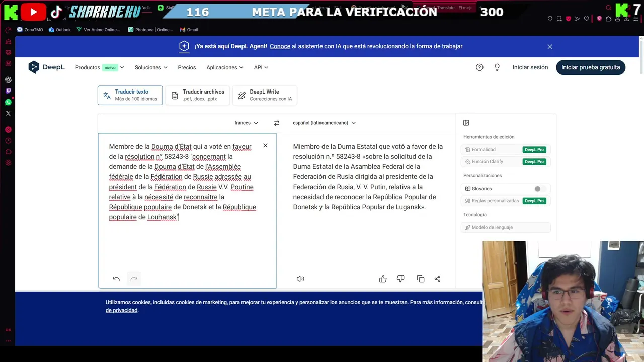644x362 pixels.
Task: Open the lightbulb tips icon
Action: point(497,67)
